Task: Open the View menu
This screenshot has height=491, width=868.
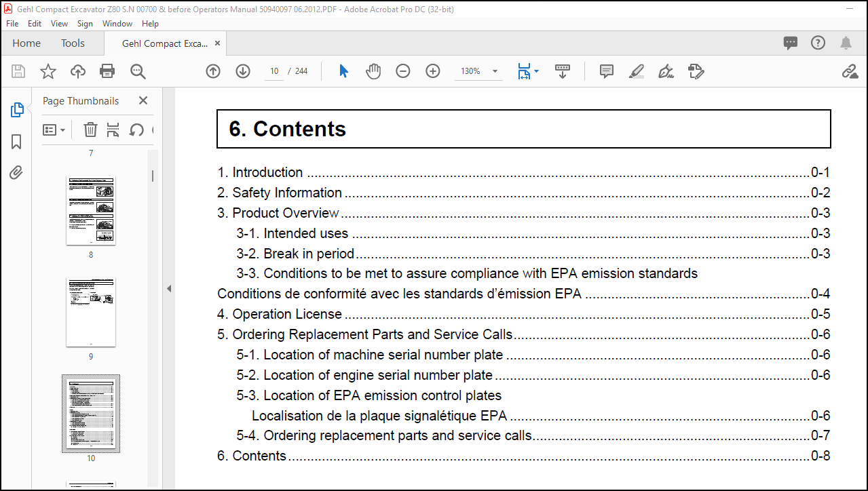Action: [x=60, y=23]
